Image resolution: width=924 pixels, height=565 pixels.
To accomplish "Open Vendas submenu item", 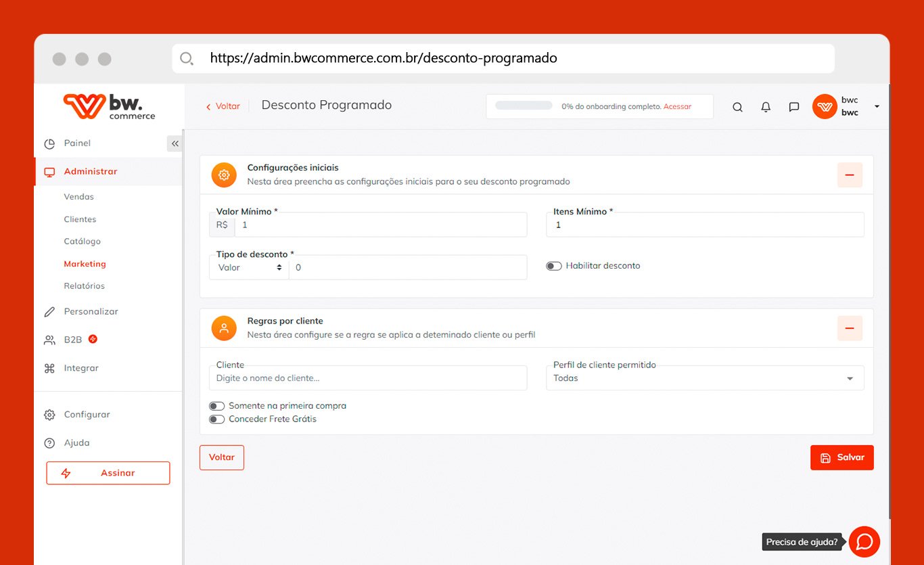I will tap(79, 197).
